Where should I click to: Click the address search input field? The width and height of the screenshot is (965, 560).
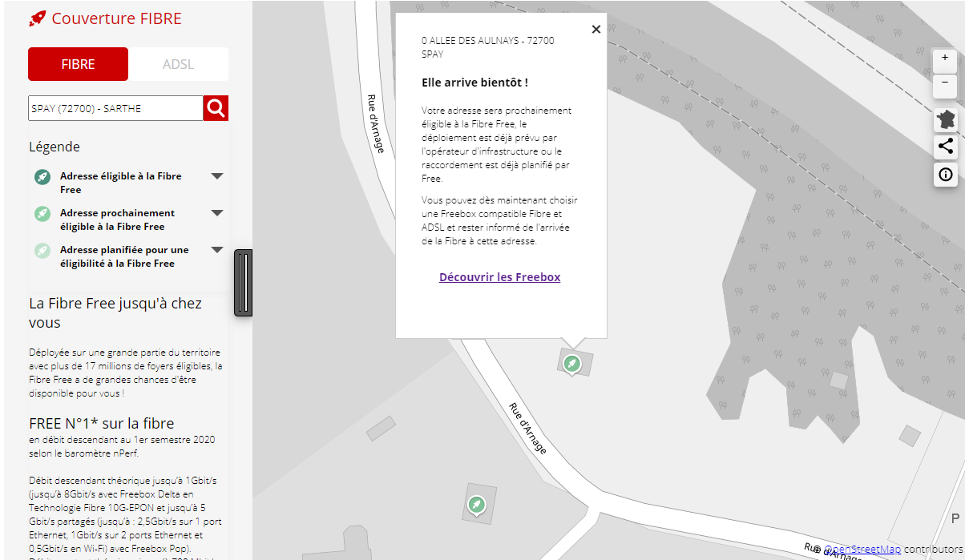point(115,108)
